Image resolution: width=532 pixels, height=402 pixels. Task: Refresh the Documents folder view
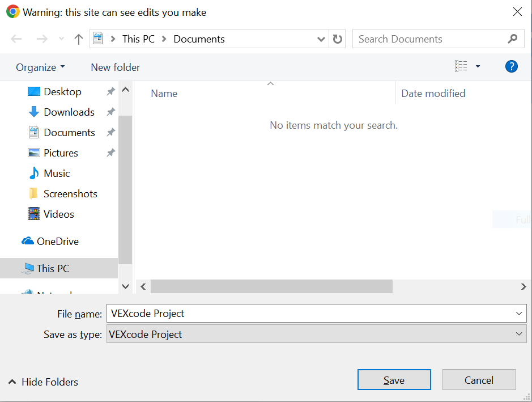(x=337, y=39)
